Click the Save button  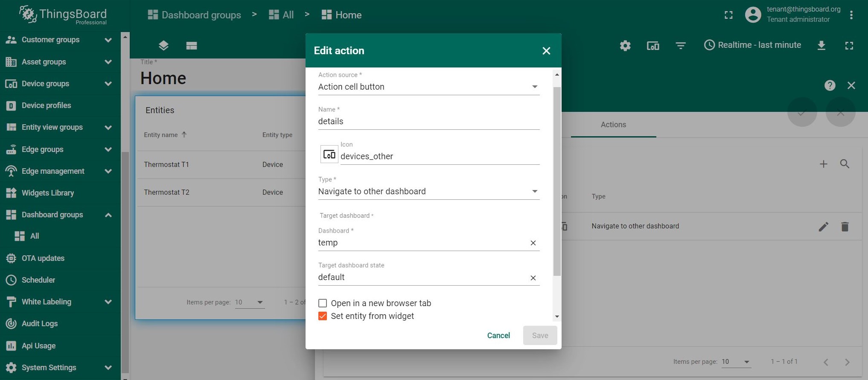(x=540, y=336)
